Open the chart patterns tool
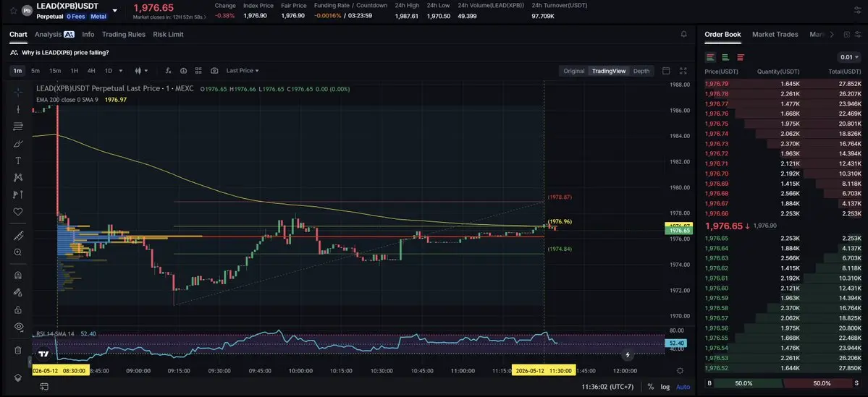The image size is (868, 397). pos(17,177)
